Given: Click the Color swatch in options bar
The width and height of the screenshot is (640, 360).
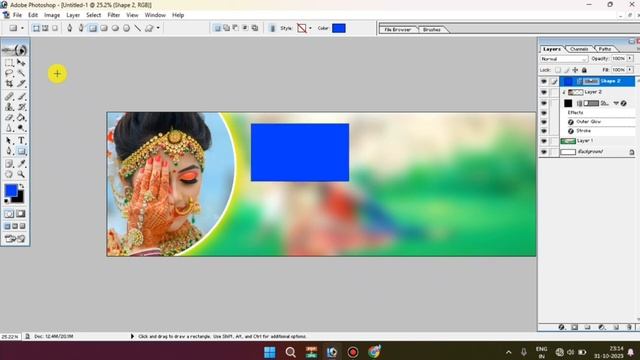Looking at the screenshot, I should (339, 28).
